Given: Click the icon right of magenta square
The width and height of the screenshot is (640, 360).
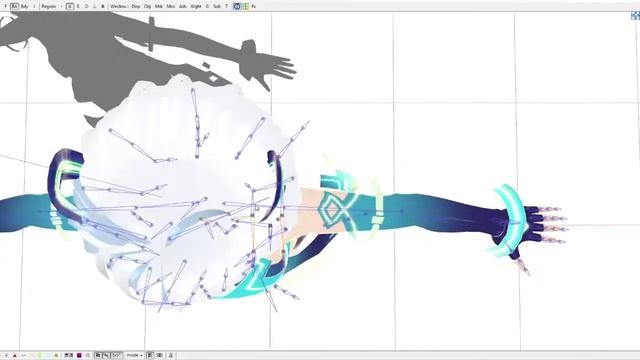Looking at the screenshot, I should pyautogui.click(x=87, y=356).
